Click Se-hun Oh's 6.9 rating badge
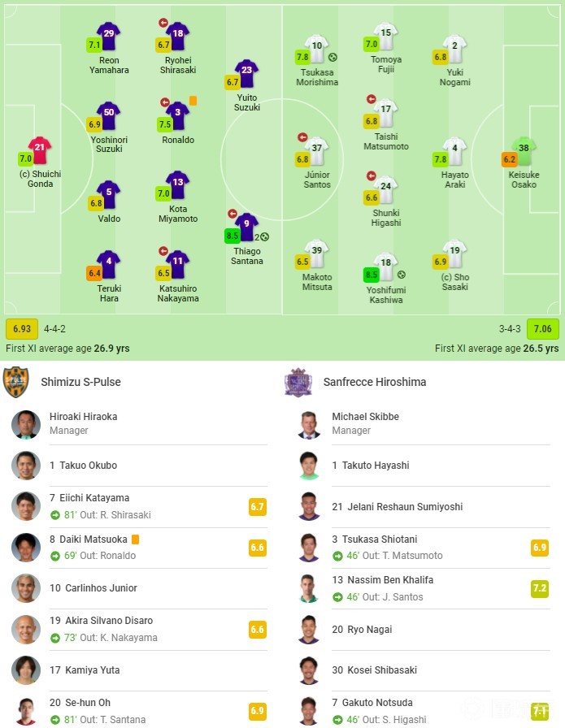Viewport: 565px width, 728px height. click(257, 711)
